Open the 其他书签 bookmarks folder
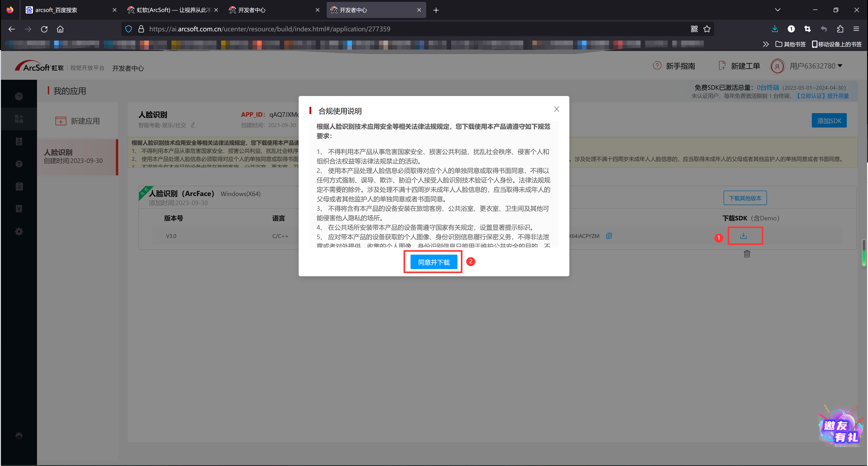The image size is (868, 466). pos(790,44)
